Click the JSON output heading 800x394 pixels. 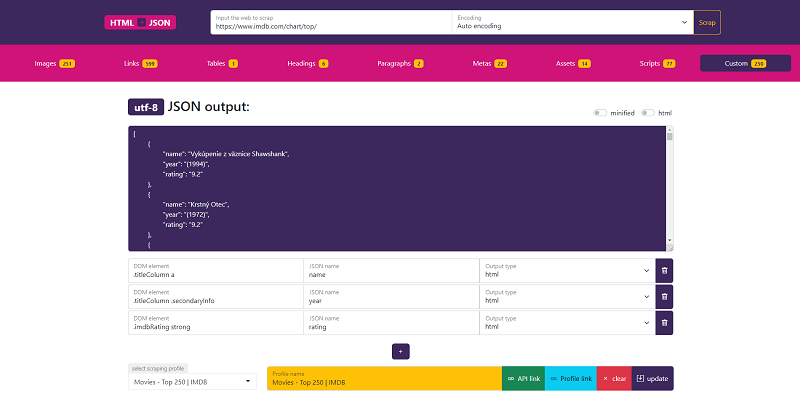pos(209,107)
